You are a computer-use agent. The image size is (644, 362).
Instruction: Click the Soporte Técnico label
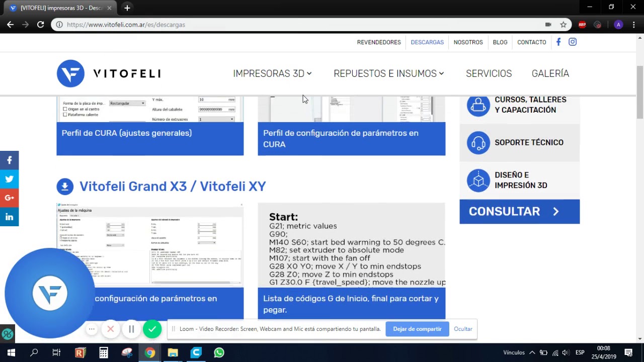(529, 143)
